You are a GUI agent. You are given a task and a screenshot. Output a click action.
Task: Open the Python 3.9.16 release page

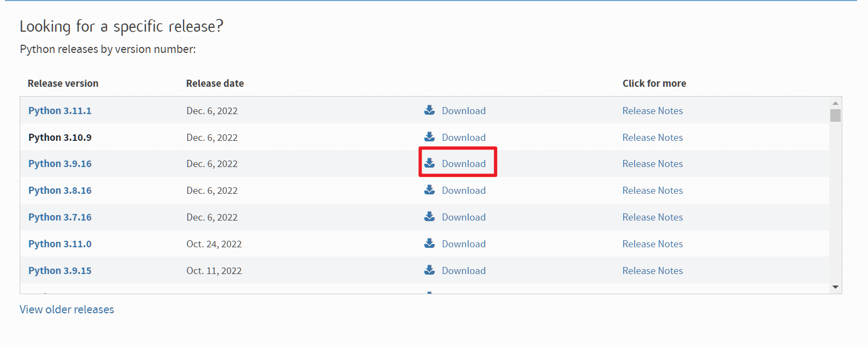click(60, 164)
